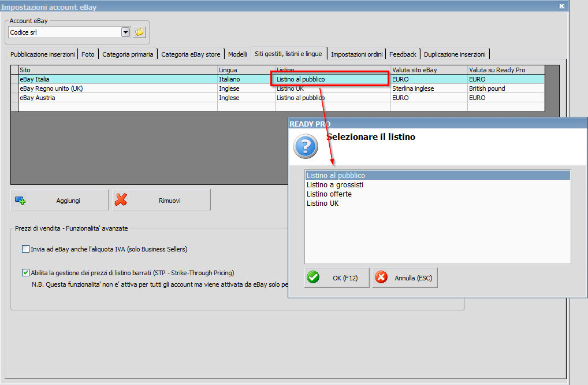Click the Sito column header
Image resolution: width=588 pixels, height=385 pixels.
[x=118, y=70]
